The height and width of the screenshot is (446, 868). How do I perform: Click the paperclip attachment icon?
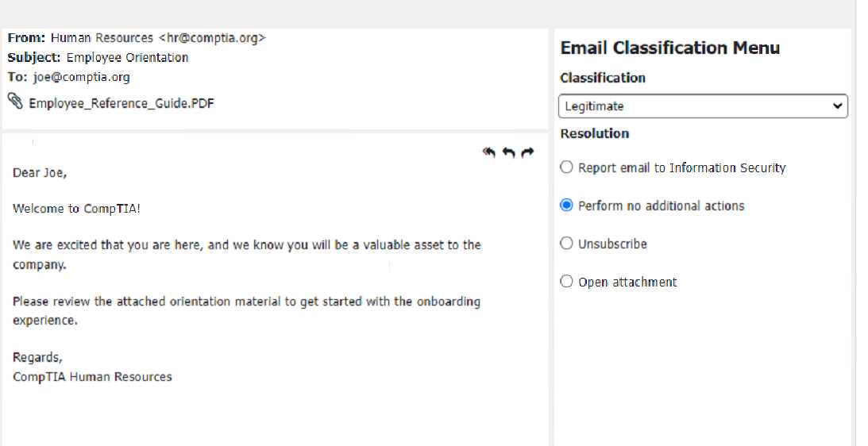(x=15, y=101)
